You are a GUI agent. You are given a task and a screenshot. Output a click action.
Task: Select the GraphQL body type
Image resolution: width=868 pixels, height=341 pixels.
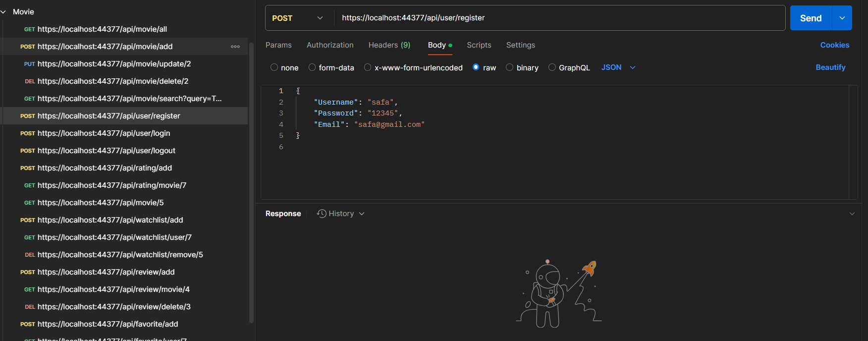click(x=552, y=67)
